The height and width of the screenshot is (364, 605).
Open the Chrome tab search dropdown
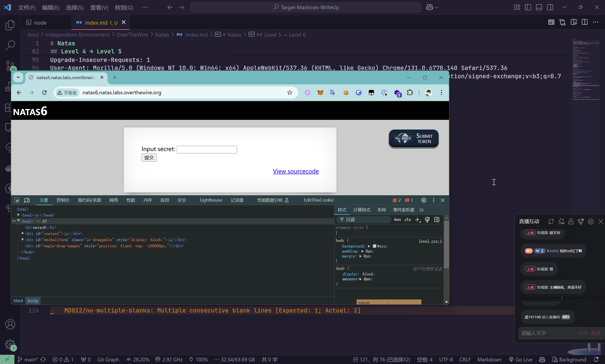18,78
